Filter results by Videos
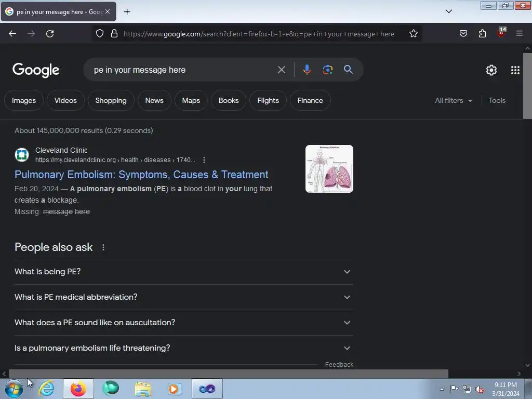The image size is (532, 399). 65,100
